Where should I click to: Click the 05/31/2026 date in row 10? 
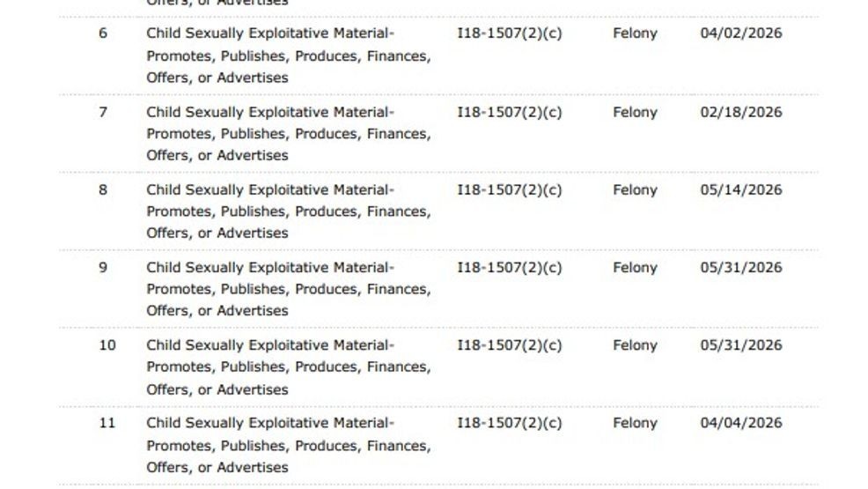point(741,345)
